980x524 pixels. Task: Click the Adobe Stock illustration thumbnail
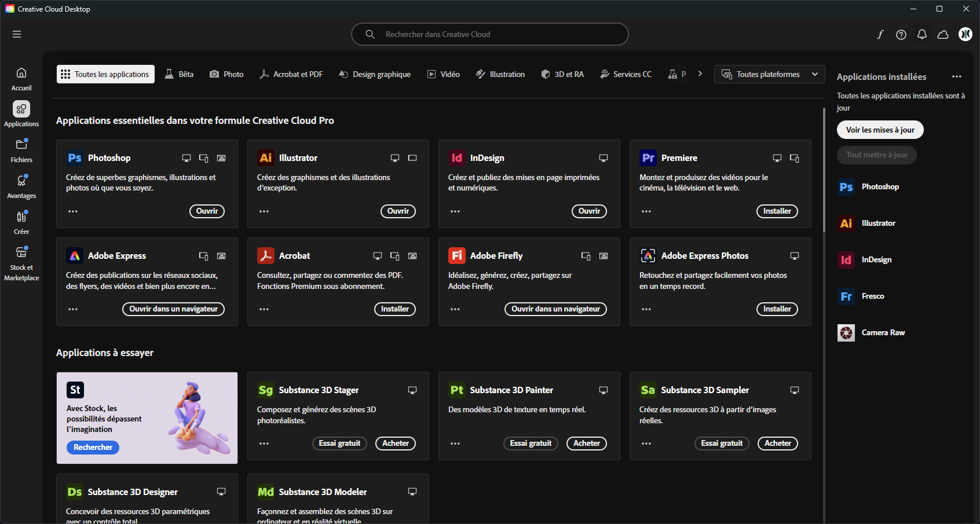[198, 417]
